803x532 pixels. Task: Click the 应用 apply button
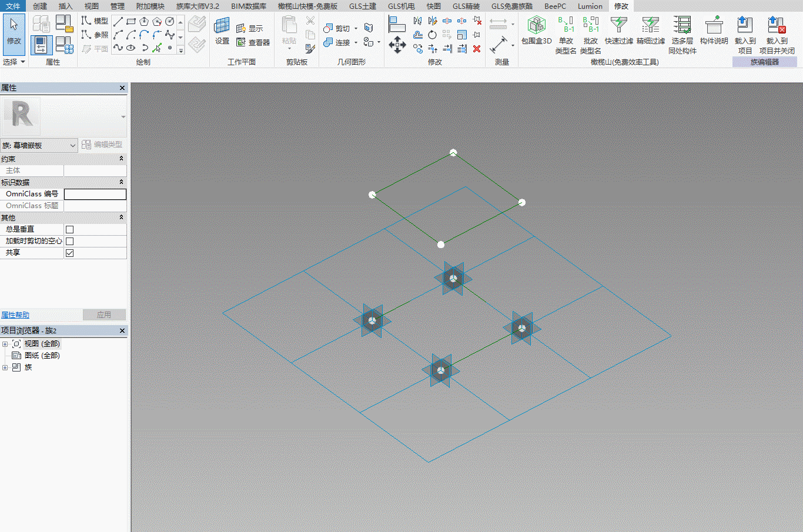(x=104, y=315)
